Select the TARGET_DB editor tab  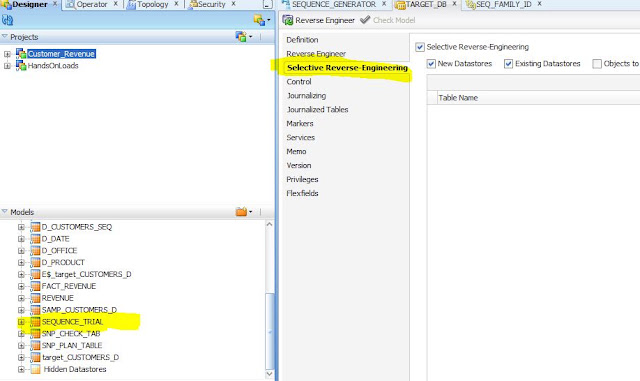[x=426, y=4]
